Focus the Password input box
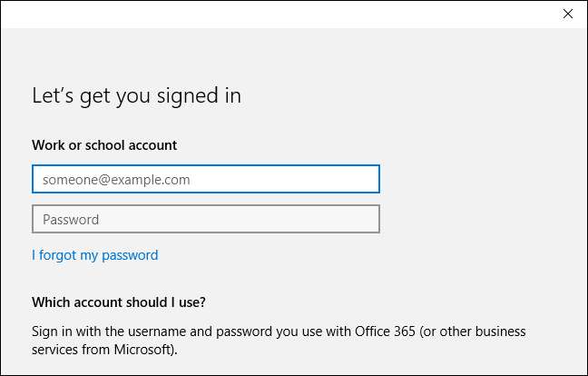Screen dimensions: 588x376 205,220
